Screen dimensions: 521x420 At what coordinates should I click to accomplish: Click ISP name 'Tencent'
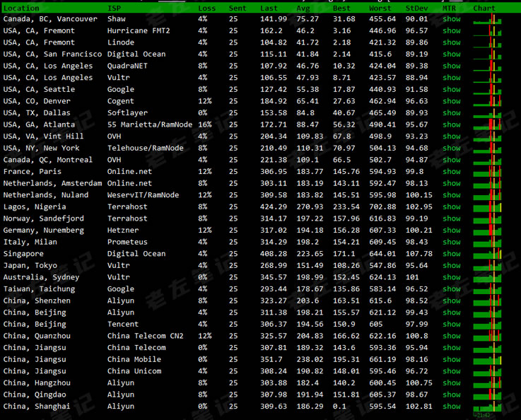tap(123, 325)
